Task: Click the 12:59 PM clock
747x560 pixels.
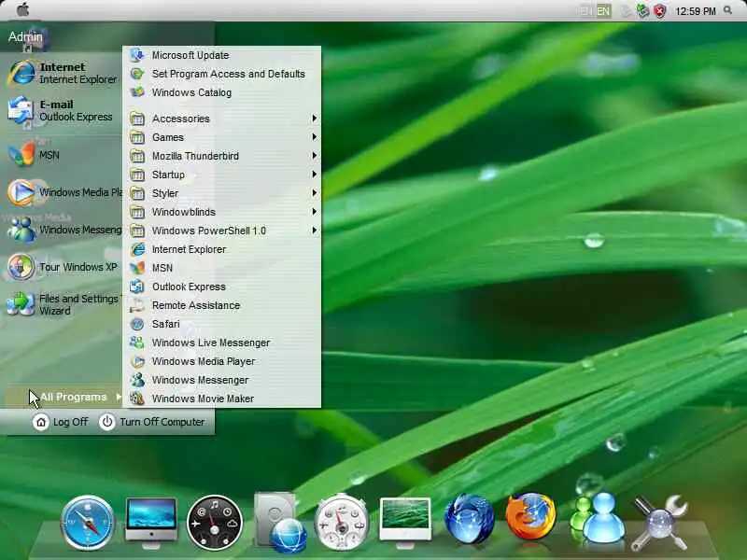Action: (695, 11)
